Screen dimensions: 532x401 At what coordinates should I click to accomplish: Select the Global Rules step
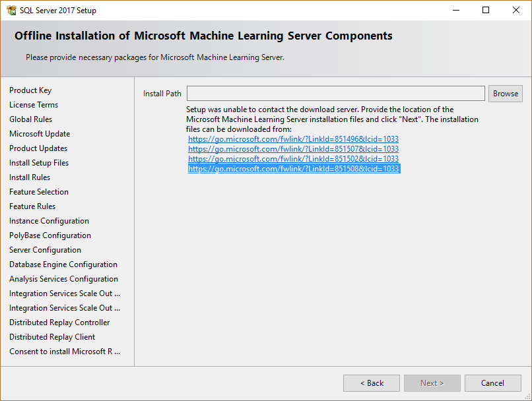tap(30, 119)
